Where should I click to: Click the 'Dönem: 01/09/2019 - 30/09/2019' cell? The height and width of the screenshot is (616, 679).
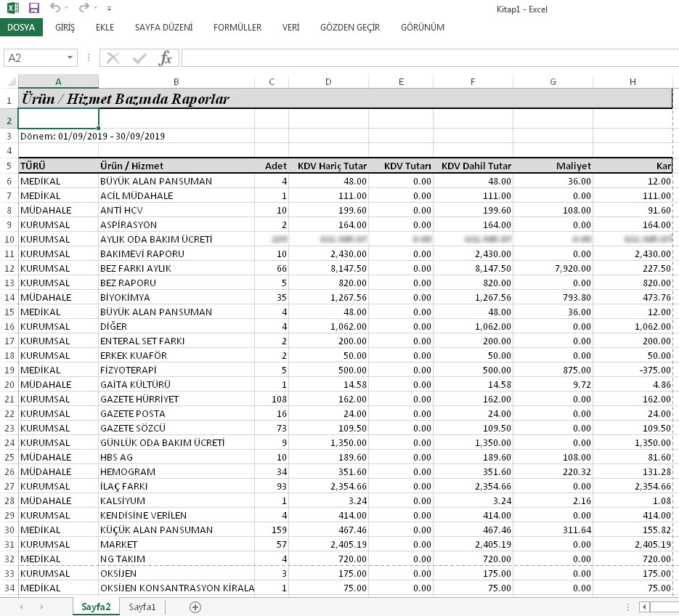(93, 136)
